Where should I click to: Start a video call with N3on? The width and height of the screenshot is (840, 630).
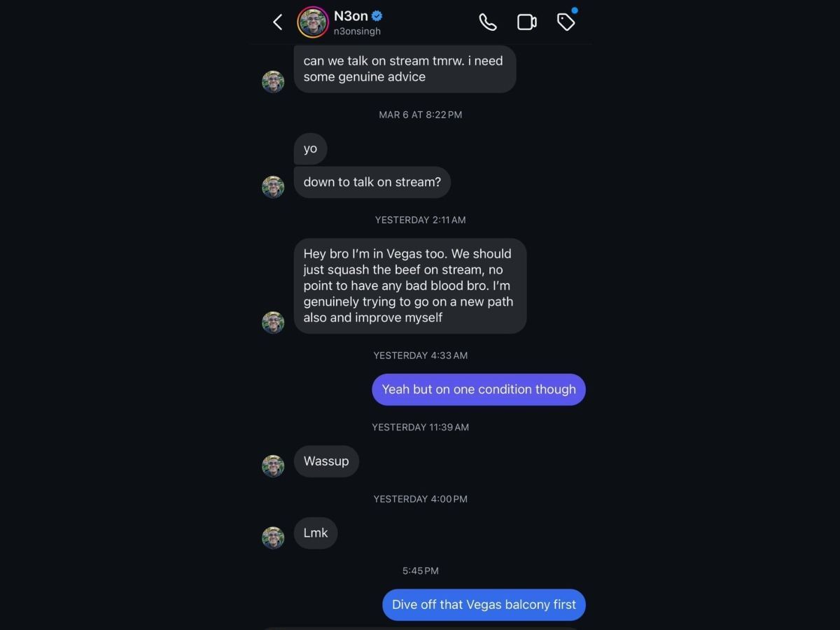(x=526, y=22)
